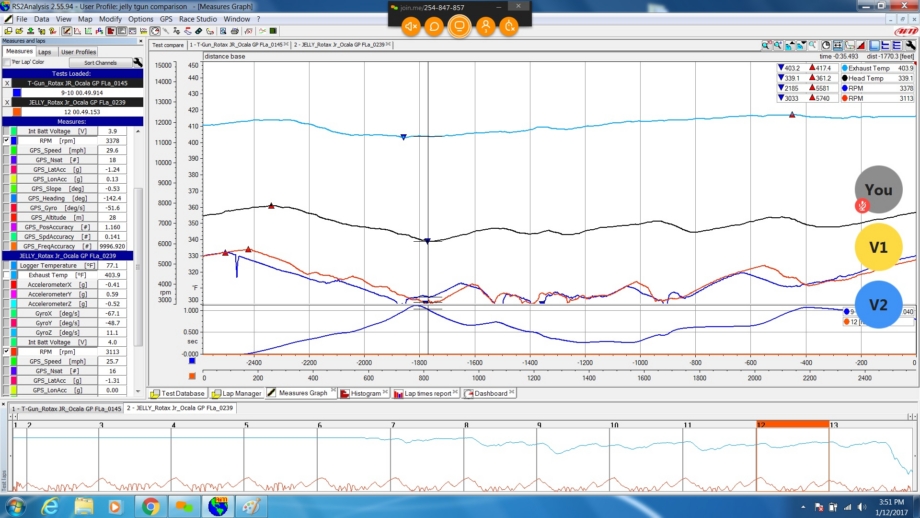
Task: Click the orange swatch for lap 12 00.49.153
Action: tap(16, 111)
